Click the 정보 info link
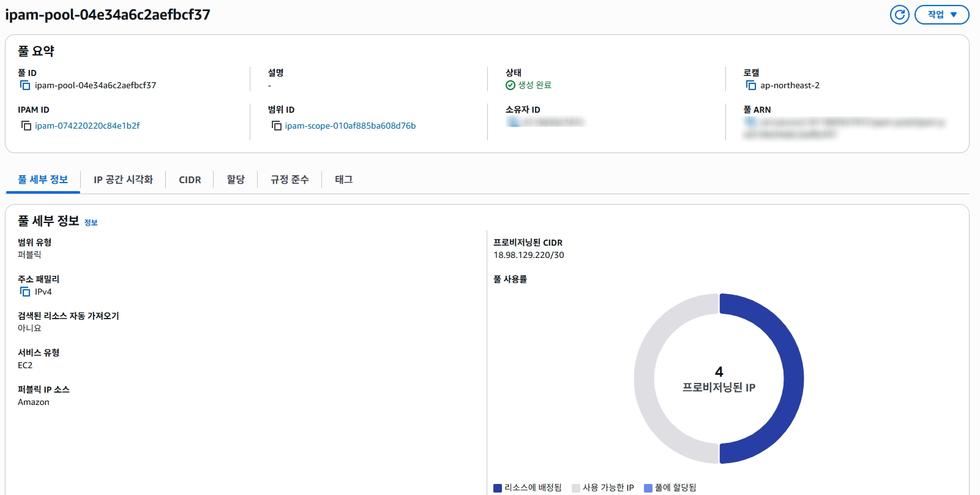Image resolution: width=980 pixels, height=495 pixels. point(91,222)
